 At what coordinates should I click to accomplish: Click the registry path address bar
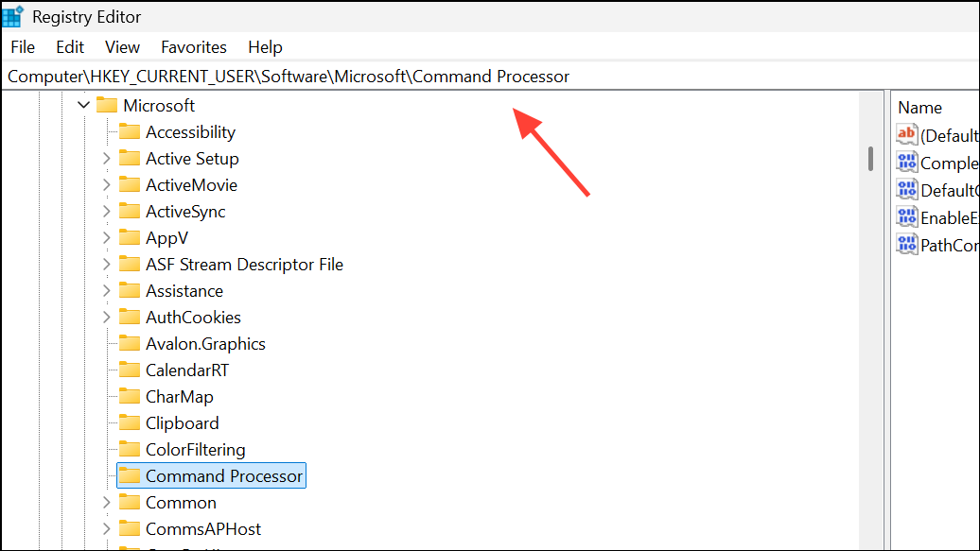[x=490, y=77]
